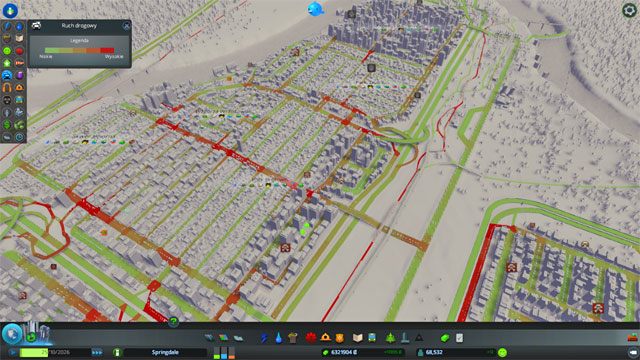The image size is (640, 360).
Task: Click the population count 68,532
Action: (x=434, y=352)
